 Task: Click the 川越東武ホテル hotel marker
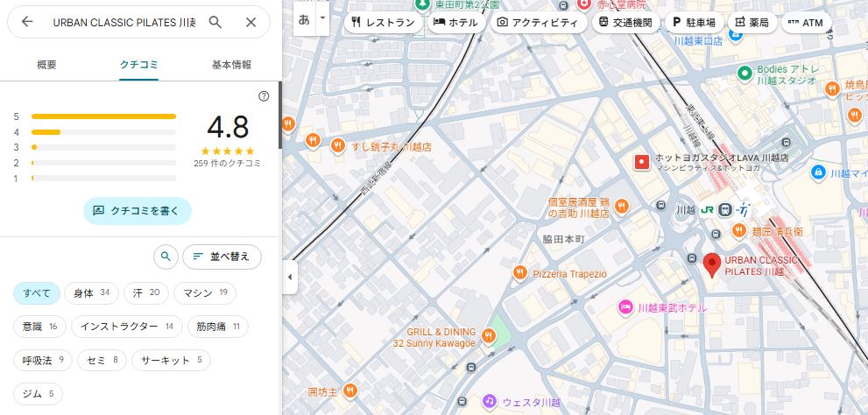(625, 306)
